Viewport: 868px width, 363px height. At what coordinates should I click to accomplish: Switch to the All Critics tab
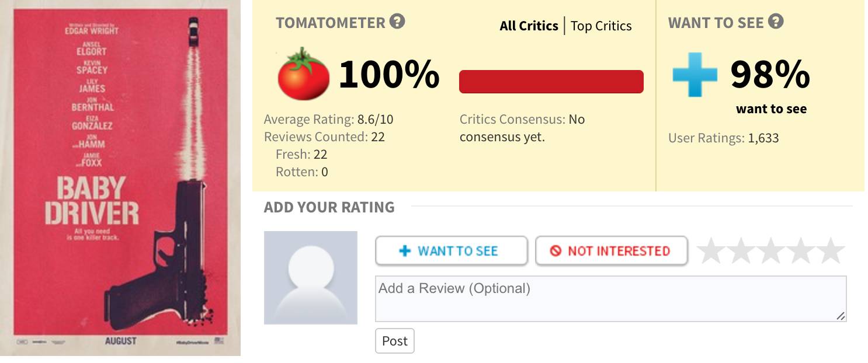(x=529, y=26)
